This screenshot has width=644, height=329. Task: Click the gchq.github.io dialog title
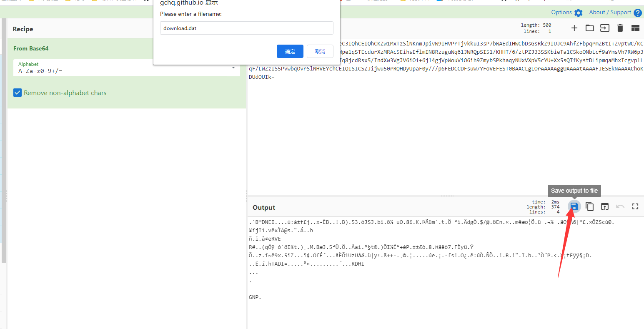click(x=189, y=3)
